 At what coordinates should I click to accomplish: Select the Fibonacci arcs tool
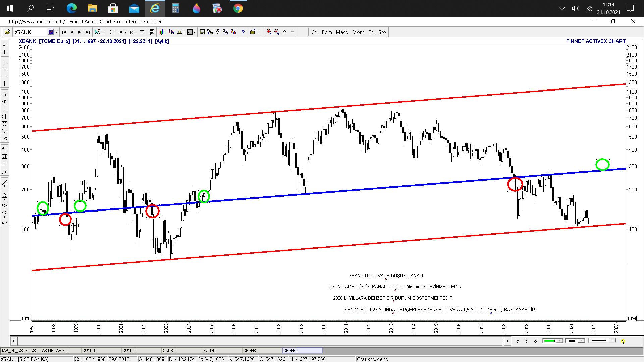(5, 102)
